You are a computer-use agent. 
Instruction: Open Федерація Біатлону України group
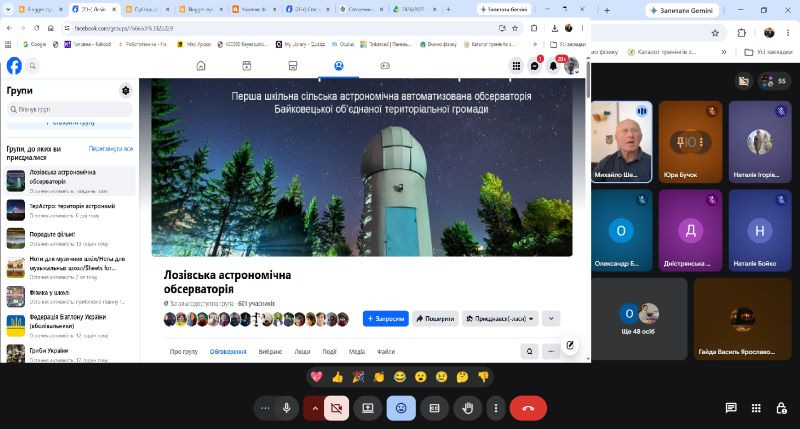click(x=70, y=325)
